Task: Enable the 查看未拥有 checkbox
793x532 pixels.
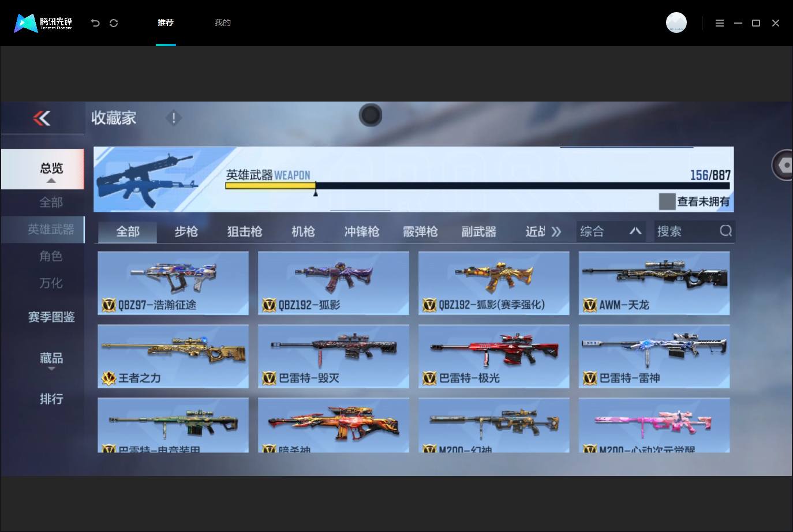Action: [667, 201]
